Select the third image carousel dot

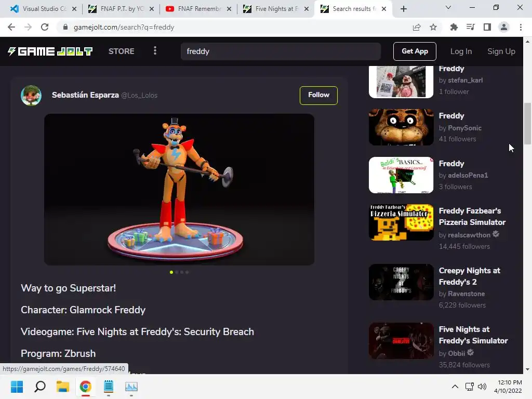coord(182,272)
